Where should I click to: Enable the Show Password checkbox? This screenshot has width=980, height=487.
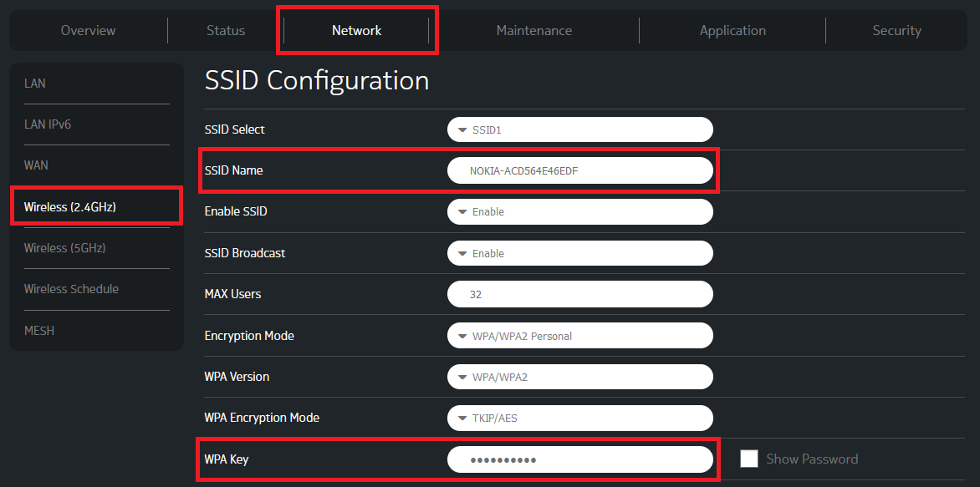pos(749,459)
